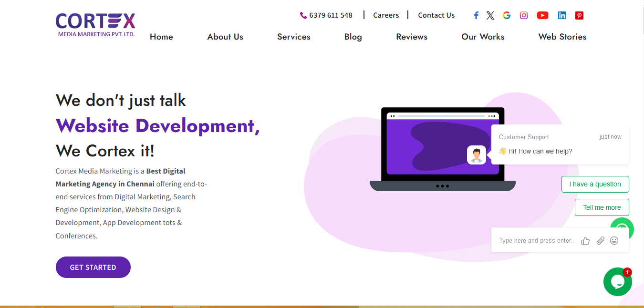The image size is (644, 308).
Task: Click the customer support agent avatar
Action: tap(477, 155)
